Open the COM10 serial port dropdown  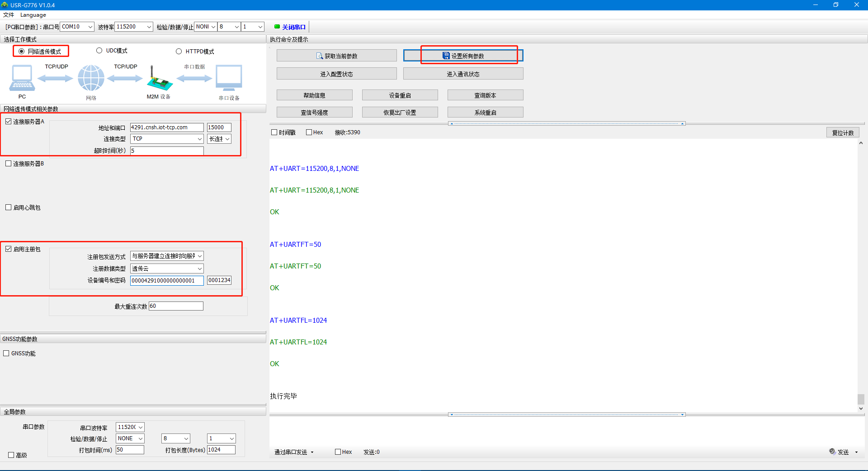pyautogui.click(x=77, y=27)
